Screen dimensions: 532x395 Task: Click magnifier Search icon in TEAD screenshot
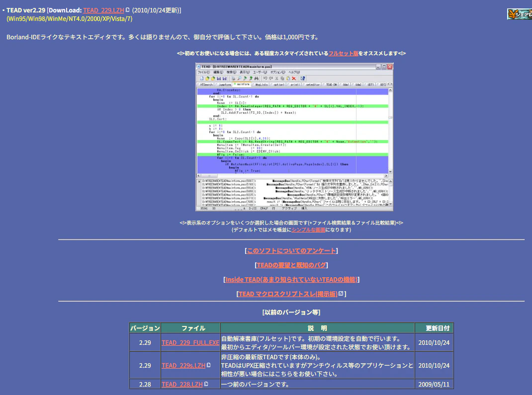coord(239,79)
